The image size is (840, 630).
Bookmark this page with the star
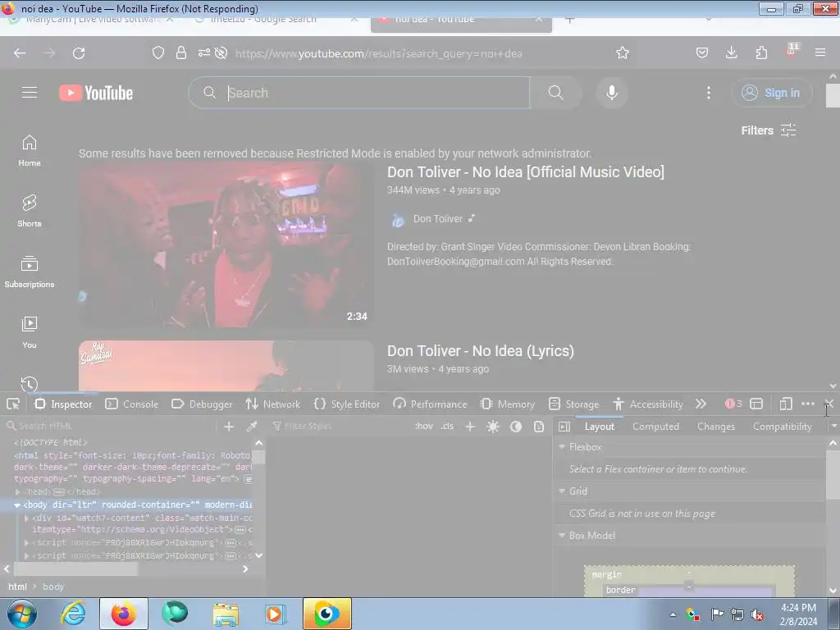point(622,52)
